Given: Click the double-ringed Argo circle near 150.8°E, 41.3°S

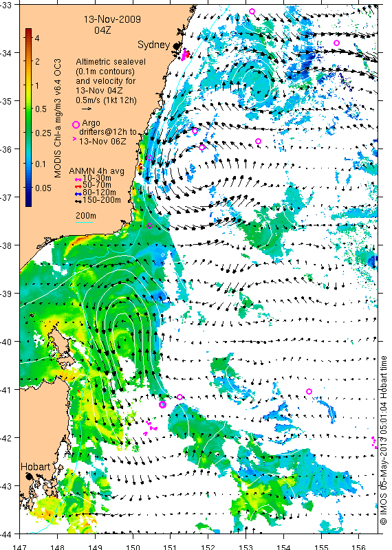Looking at the screenshot, I should click(162, 404).
